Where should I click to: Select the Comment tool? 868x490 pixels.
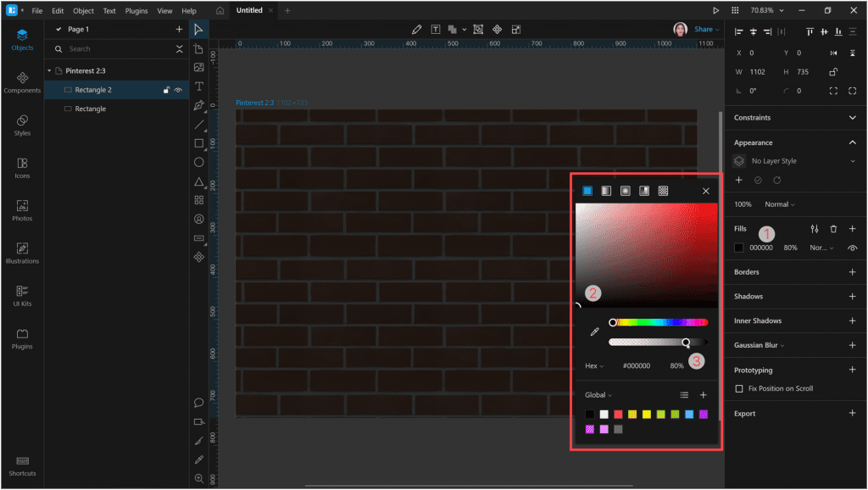click(198, 403)
